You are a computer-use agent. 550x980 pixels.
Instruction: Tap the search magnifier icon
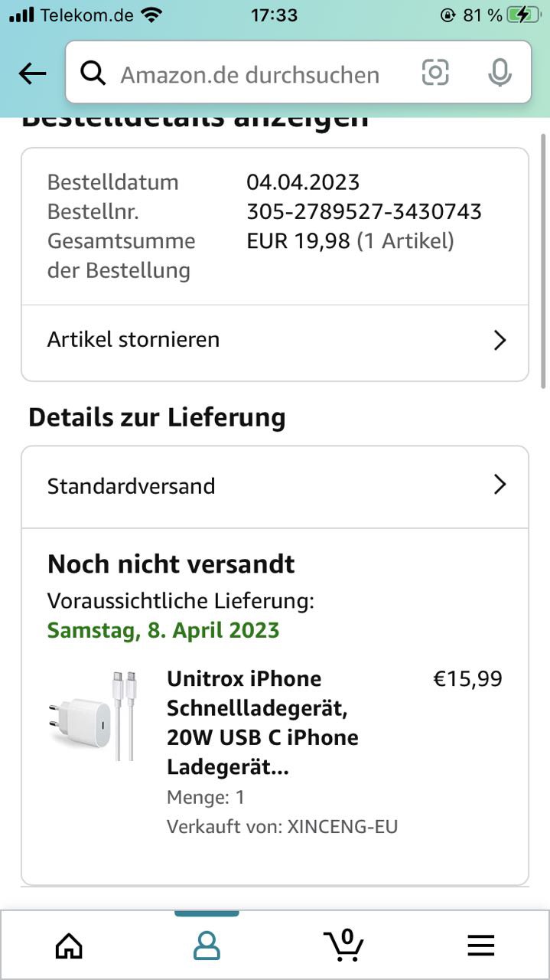pyautogui.click(x=93, y=73)
